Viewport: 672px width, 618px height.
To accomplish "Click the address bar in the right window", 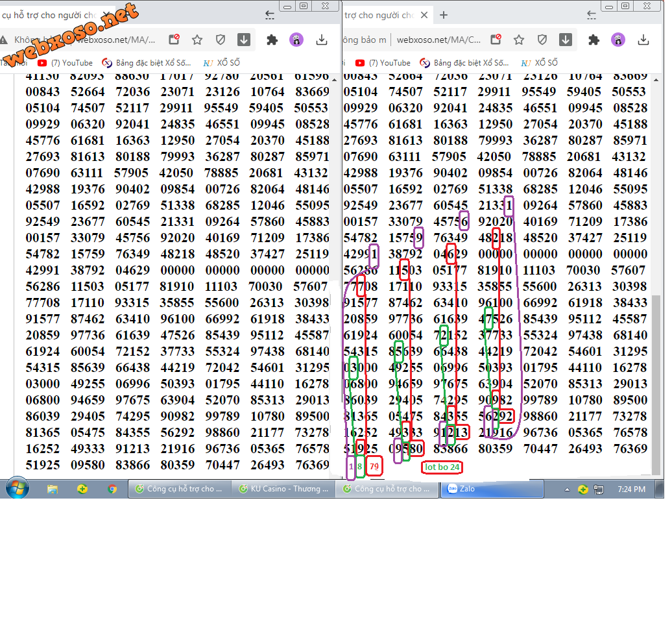I will 438,40.
